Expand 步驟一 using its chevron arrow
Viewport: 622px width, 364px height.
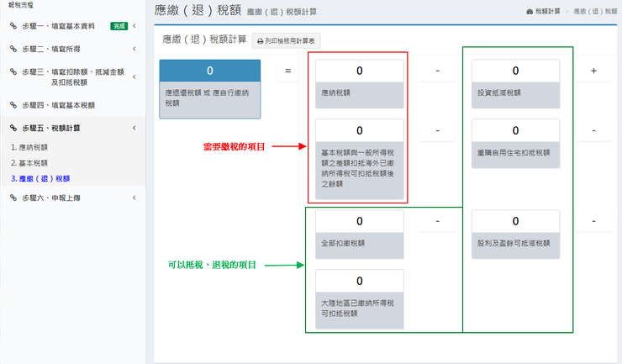[134, 26]
